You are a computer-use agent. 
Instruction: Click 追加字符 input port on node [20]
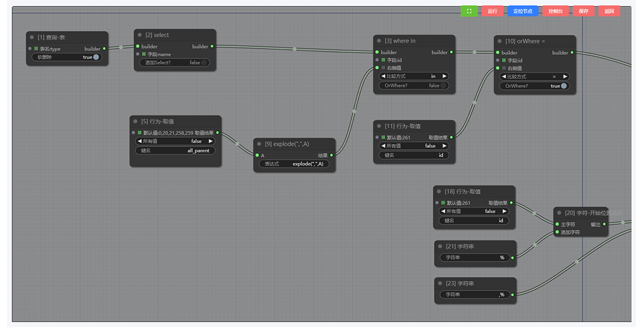557,232
